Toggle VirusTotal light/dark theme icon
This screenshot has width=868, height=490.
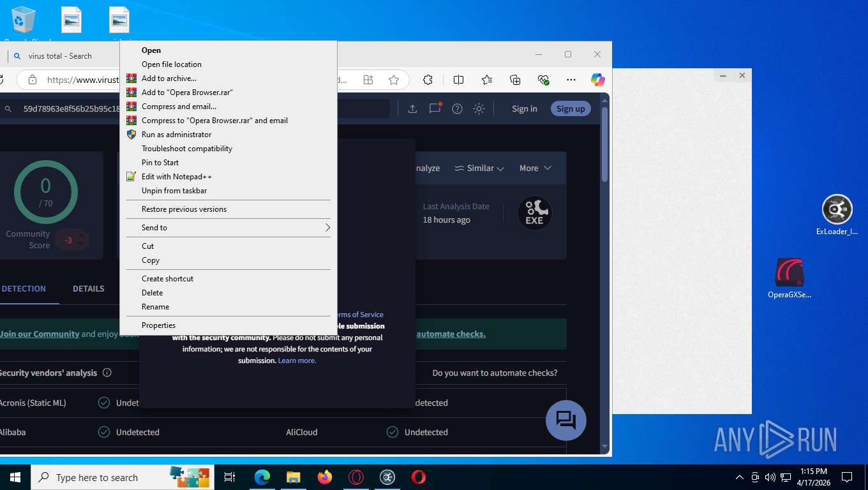[x=479, y=108]
